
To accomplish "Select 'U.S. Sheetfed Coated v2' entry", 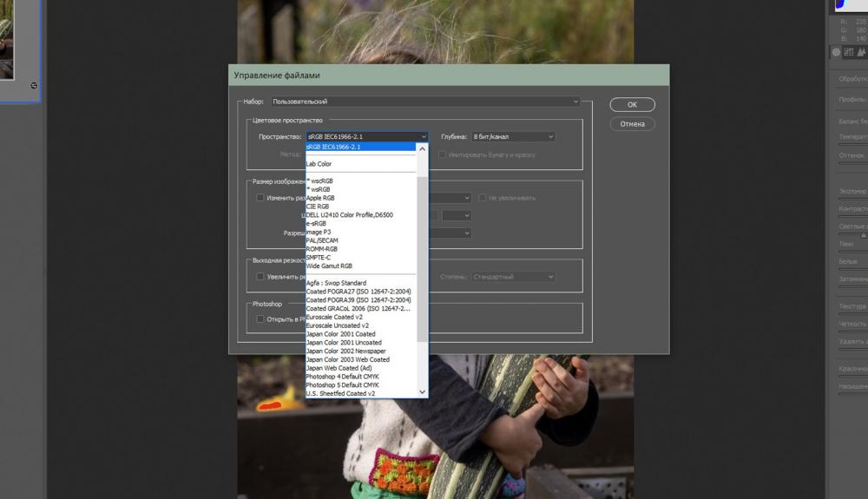I will click(x=360, y=393).
